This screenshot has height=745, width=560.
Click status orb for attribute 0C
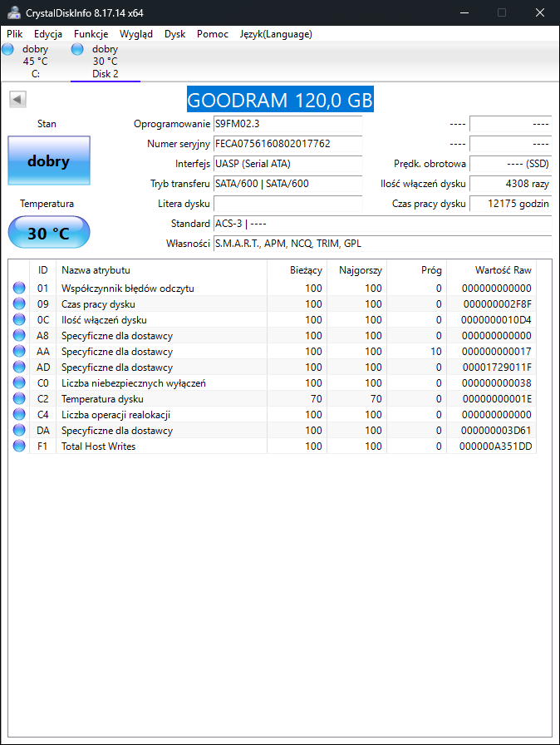click(x=19, y=319)
